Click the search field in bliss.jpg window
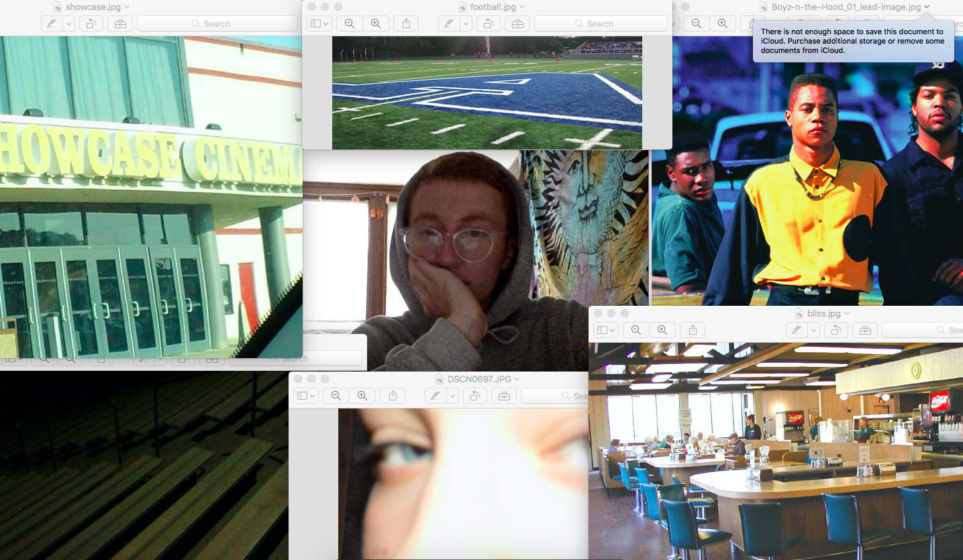The width and height of the screenshot is (963, 560). click(922, 330)
